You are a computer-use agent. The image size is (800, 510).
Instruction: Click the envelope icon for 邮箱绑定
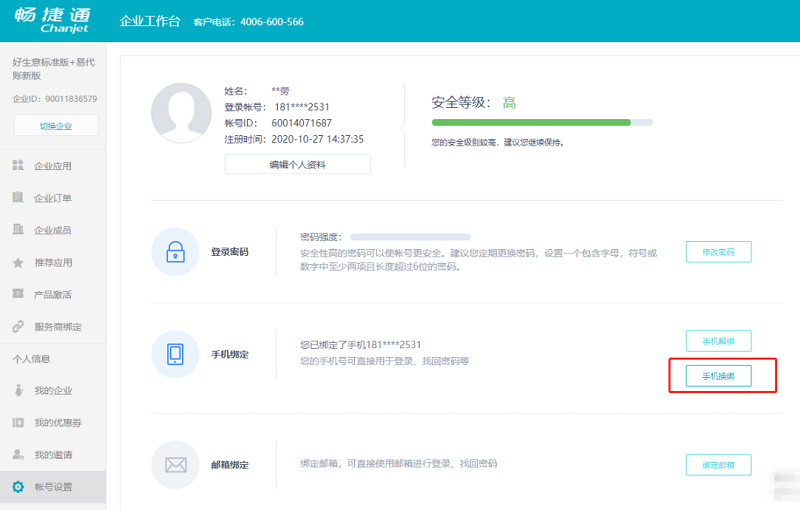tap(176, 465)
